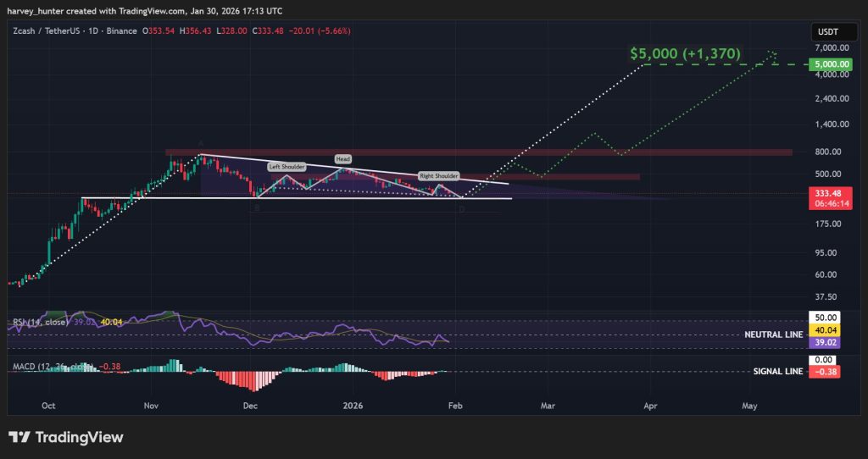Click the 1,400.00 price axis label
Viewport: 868px width, 459px height.
point(832,124)
